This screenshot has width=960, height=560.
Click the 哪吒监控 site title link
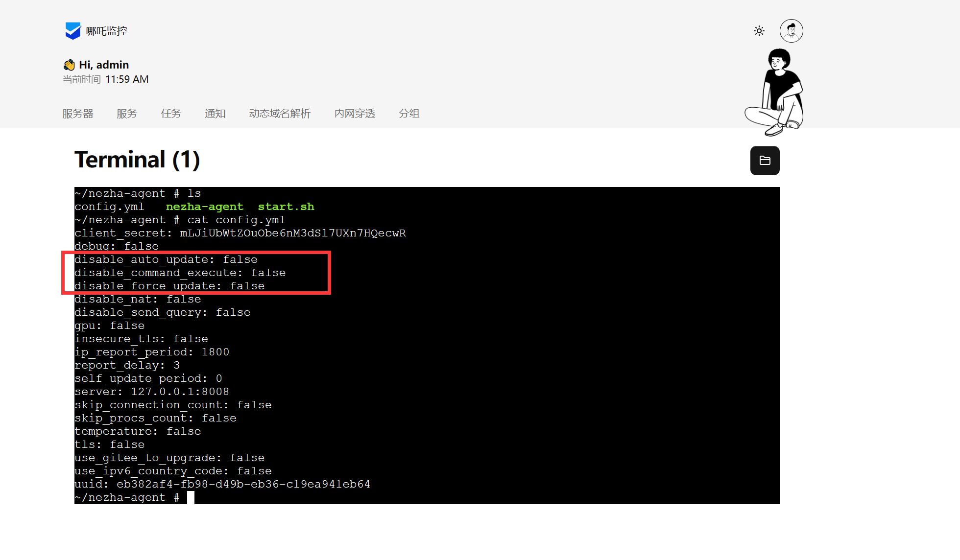(x=106, y=31)
